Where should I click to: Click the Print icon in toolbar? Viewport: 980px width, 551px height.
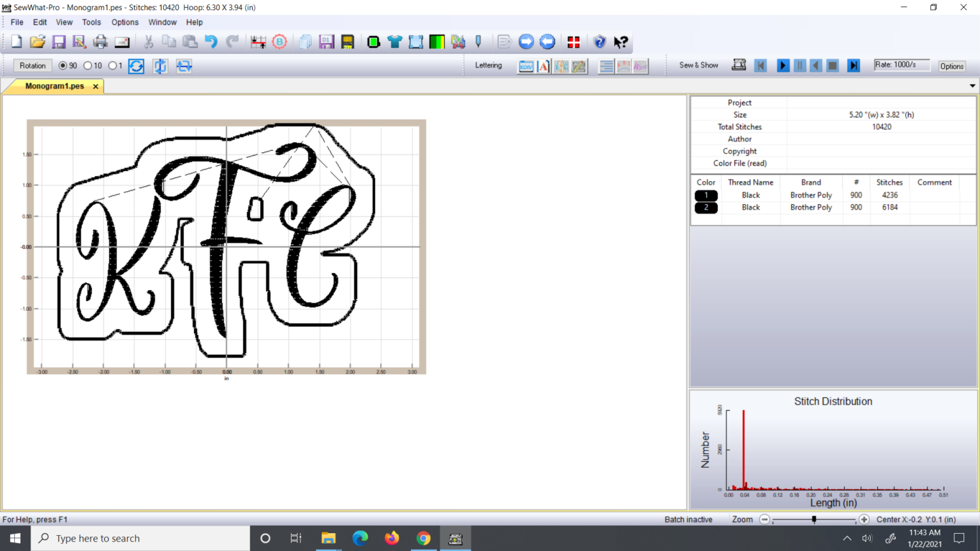pyautogui.click(x=100, y=42)
